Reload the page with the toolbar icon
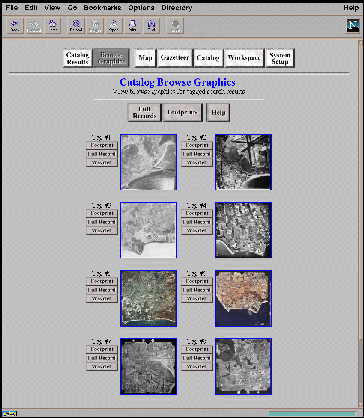 pyautogui.click(x=76, y=26)
